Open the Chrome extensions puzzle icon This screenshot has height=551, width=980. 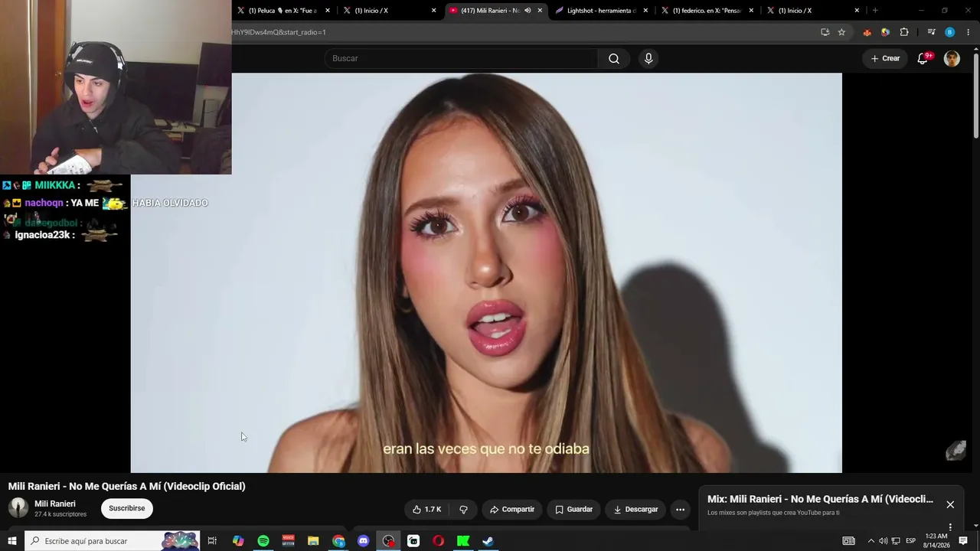[904, 32]
